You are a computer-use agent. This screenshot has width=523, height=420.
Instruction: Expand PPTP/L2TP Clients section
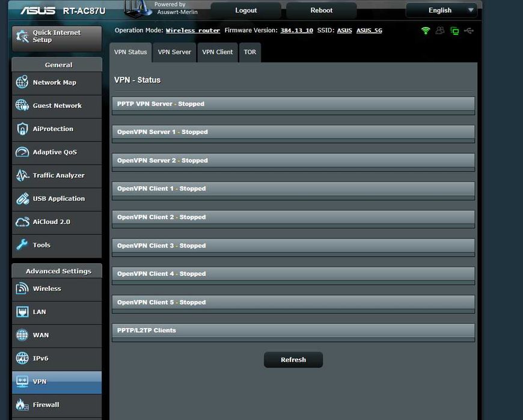[x=293, y=330]
